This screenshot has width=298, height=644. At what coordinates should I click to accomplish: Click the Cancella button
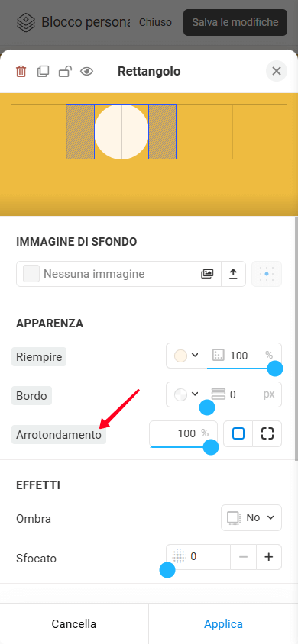click(x=74, y=624)
